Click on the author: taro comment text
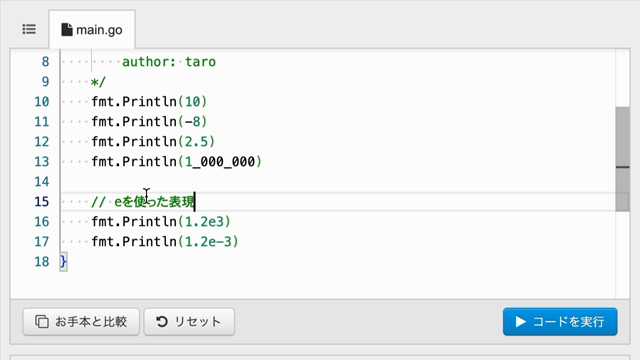The width and height of the screenshot is (640, 360). (x=169, y=62)
